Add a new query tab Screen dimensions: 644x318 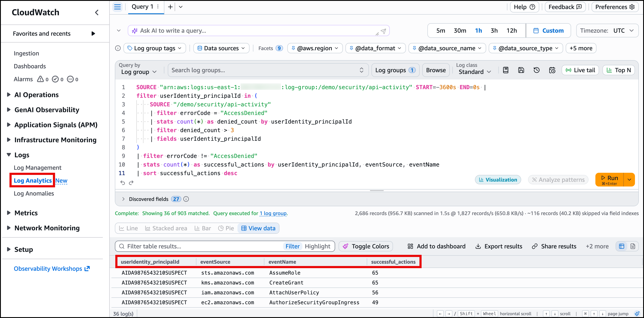[170, 7]
